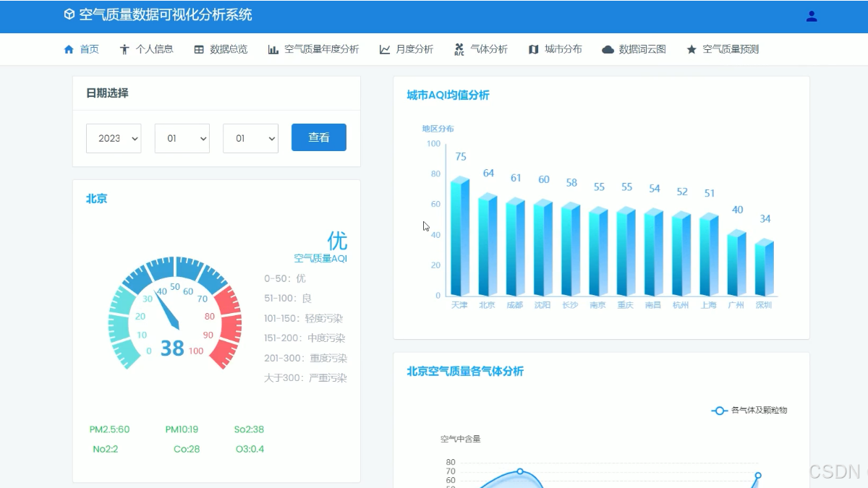Click the blue 查看 button
Screen dimensions: 868x488
(319, 137)
